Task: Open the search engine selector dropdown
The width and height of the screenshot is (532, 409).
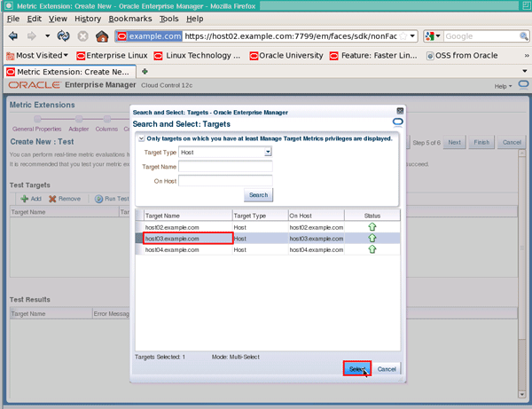Action: 433,36
